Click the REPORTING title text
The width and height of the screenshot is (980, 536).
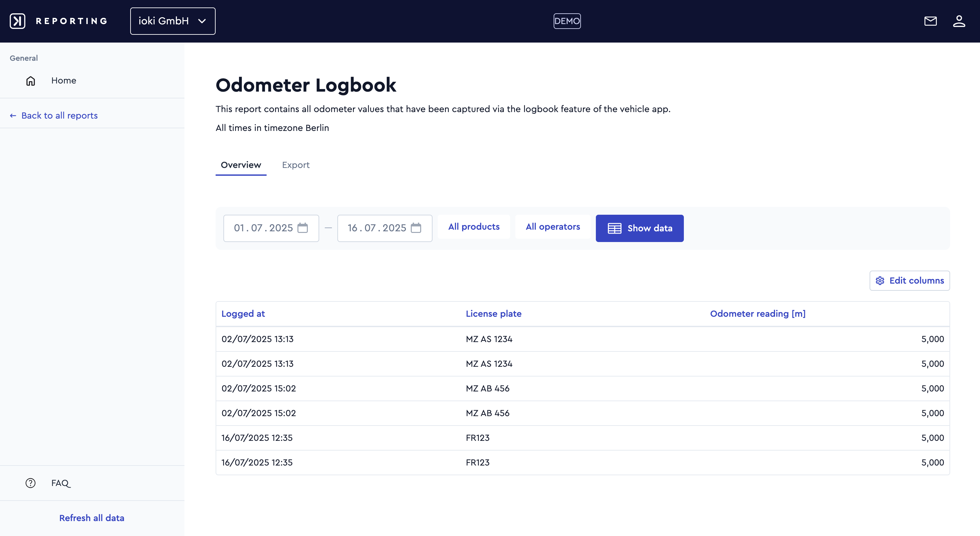point(71,21)
